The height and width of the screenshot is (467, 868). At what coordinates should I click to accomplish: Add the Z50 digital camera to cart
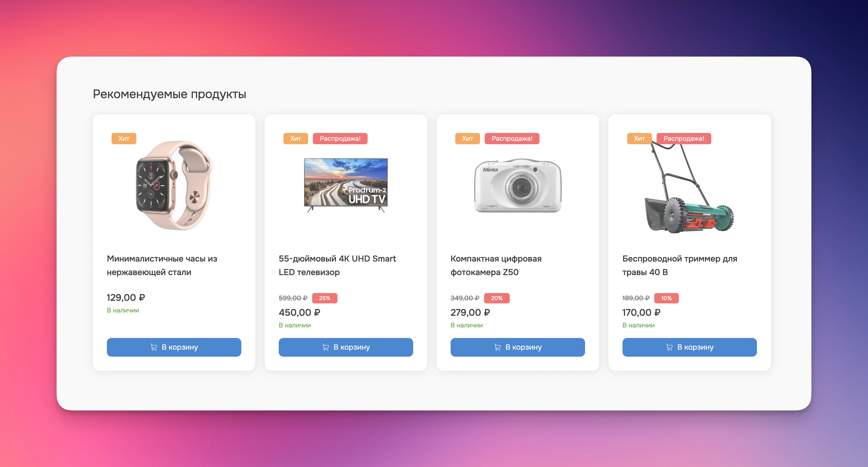pyautogui.click(x=517, y=347)
